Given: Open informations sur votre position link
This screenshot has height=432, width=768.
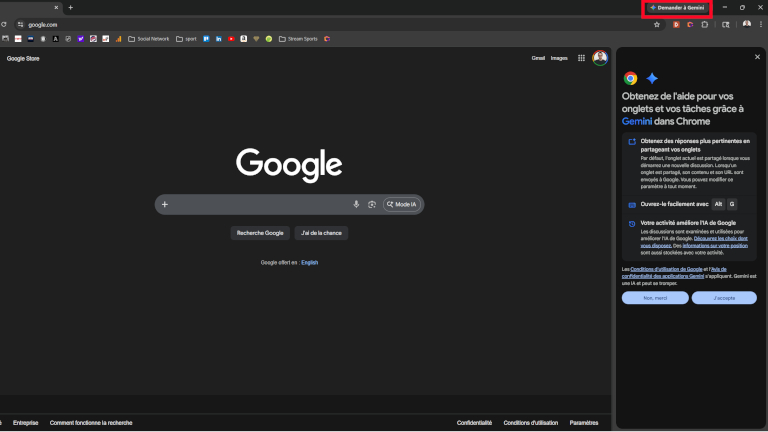Looking at the screenshot, I should click(715, 245).
